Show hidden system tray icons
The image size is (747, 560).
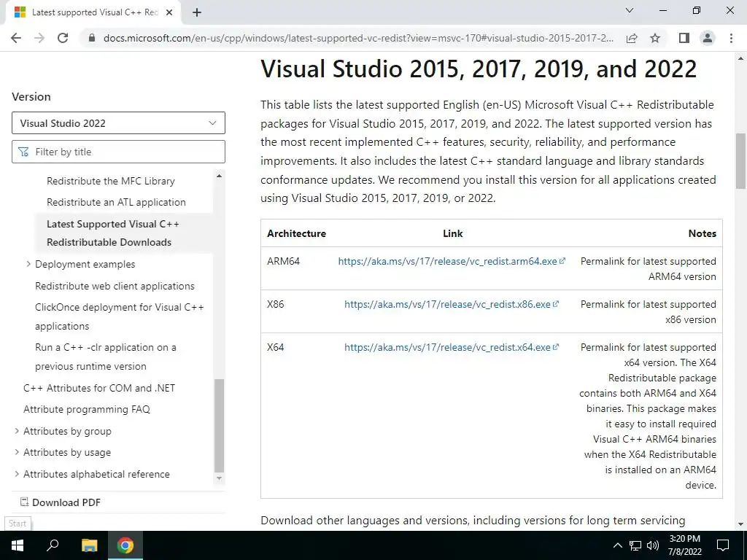(x=617, y=545)
